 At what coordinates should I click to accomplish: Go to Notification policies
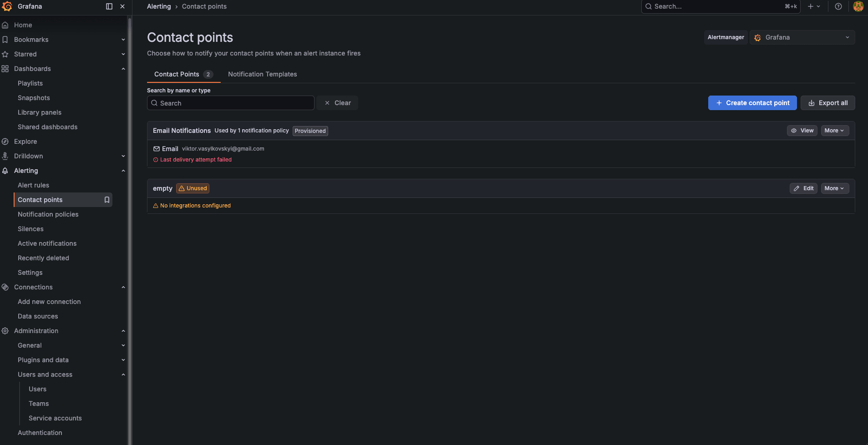click(48, 214)
